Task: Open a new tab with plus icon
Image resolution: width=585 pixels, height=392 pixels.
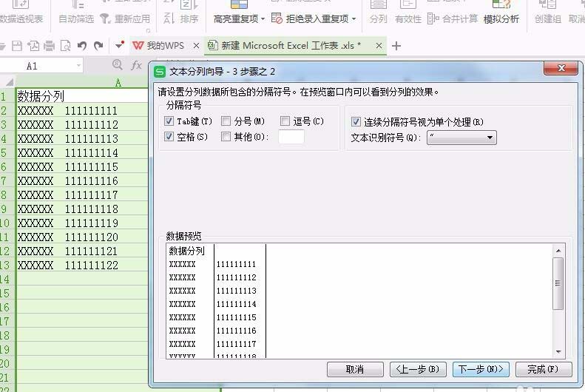Action: [396, 46]
